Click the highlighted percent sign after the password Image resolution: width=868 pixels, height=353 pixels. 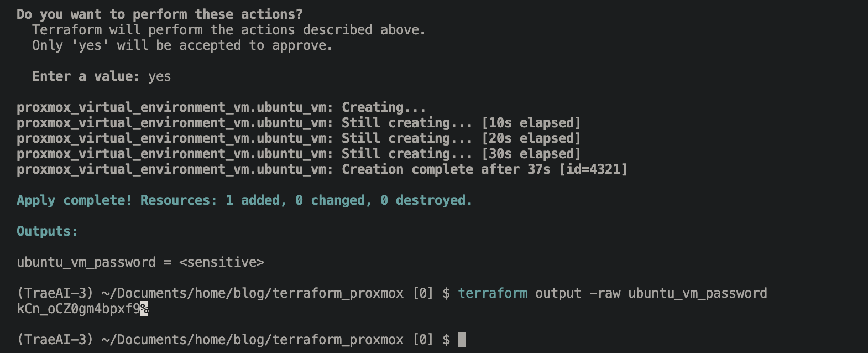pyautogui.click(x=144, y=309)
